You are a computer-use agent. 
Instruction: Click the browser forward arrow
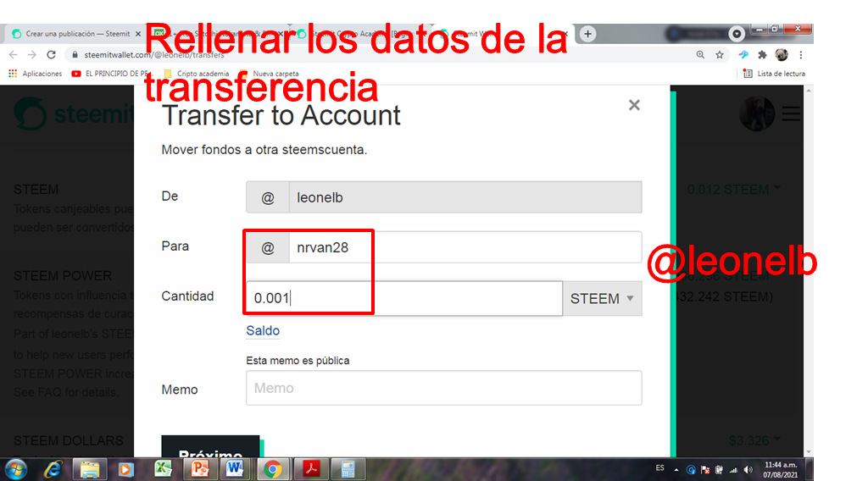32,55
